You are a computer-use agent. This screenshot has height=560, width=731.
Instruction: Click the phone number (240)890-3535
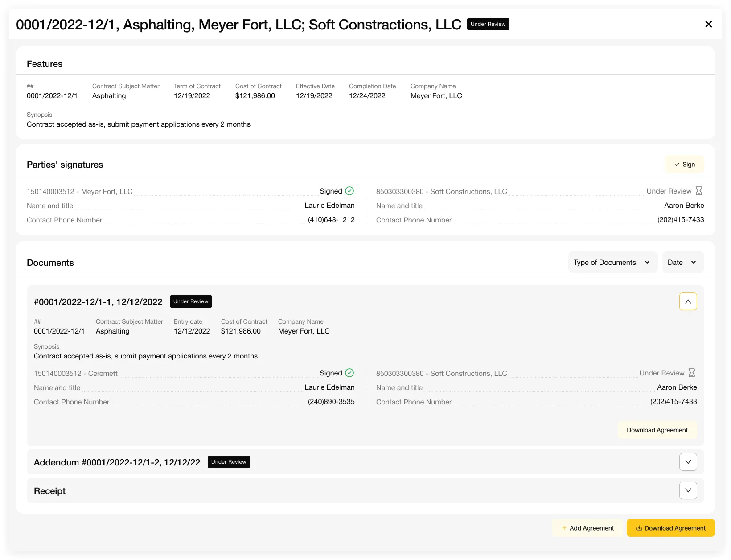[x=331, y=402]
